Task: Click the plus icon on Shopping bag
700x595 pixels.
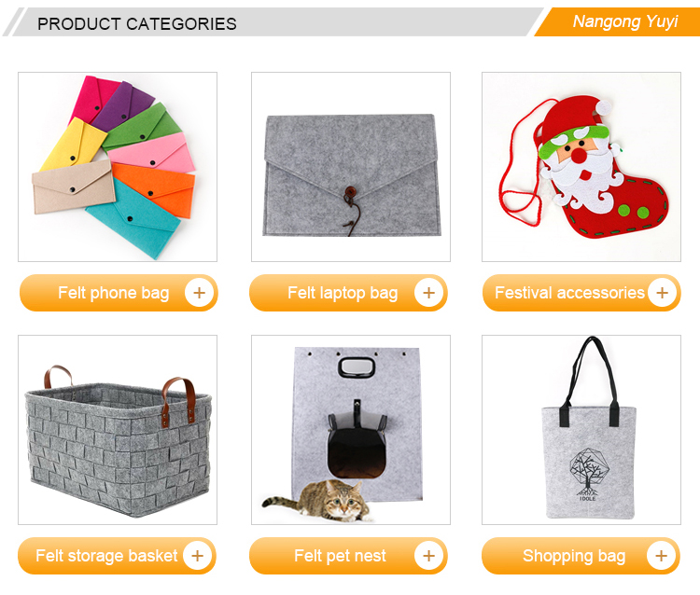Action: pos(661,556)
